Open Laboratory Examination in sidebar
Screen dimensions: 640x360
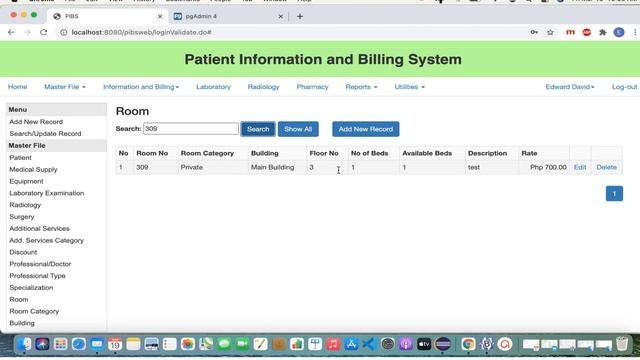(47, 193)
